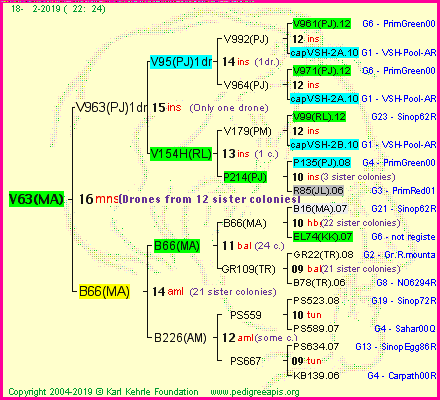Follow G3 - PrimRed01 lineage link

click(403, 191)
